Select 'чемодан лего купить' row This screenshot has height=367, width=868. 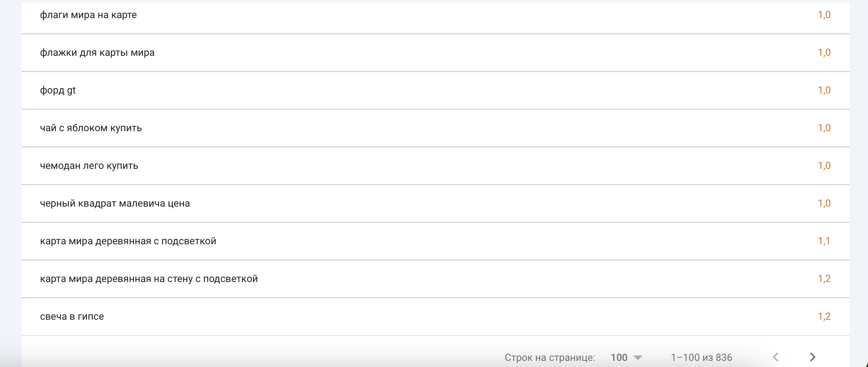point(89,166)
